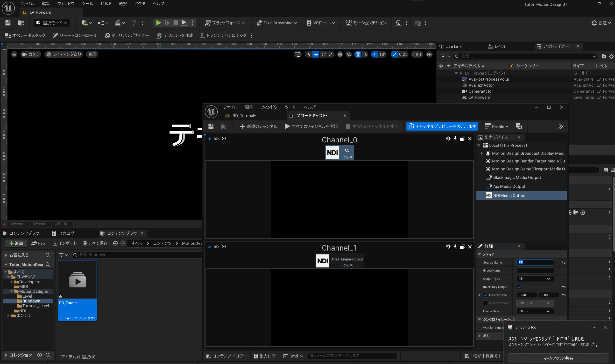The height and width of the screenshot is (364, 615).
Task: Pin the Channel_1 panel
Action: pos(455,247)
